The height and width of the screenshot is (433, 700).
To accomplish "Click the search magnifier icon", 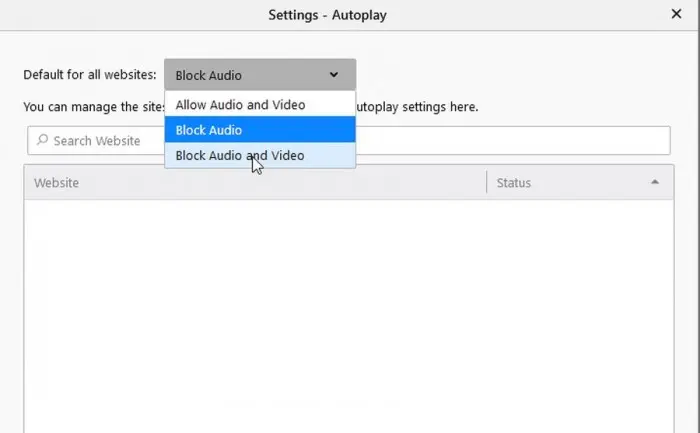I will 42,140.
